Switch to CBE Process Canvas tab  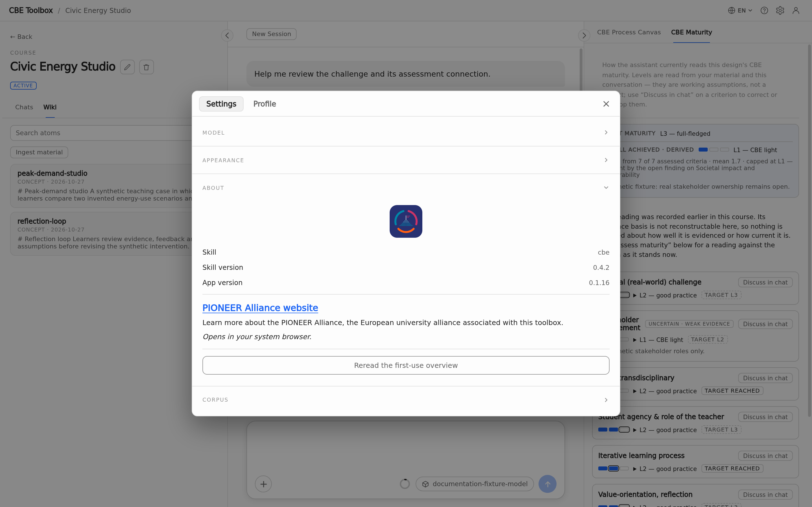click(x=629, y=32)
